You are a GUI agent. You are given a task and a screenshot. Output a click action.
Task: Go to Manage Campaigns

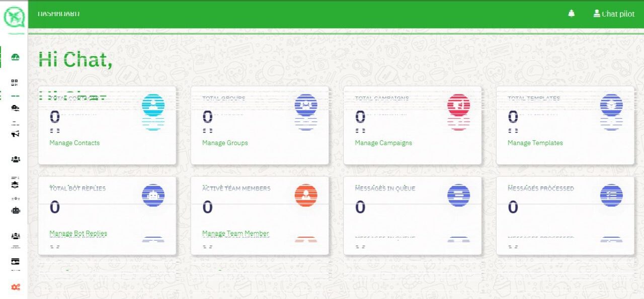pyautogui.click(x=383, y=143)
